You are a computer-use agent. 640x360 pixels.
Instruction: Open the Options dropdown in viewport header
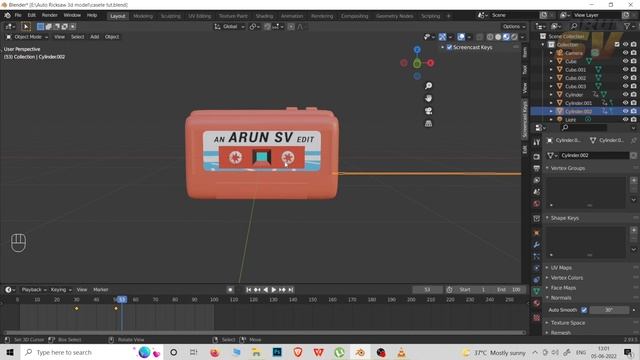click(x=514, y=27)
